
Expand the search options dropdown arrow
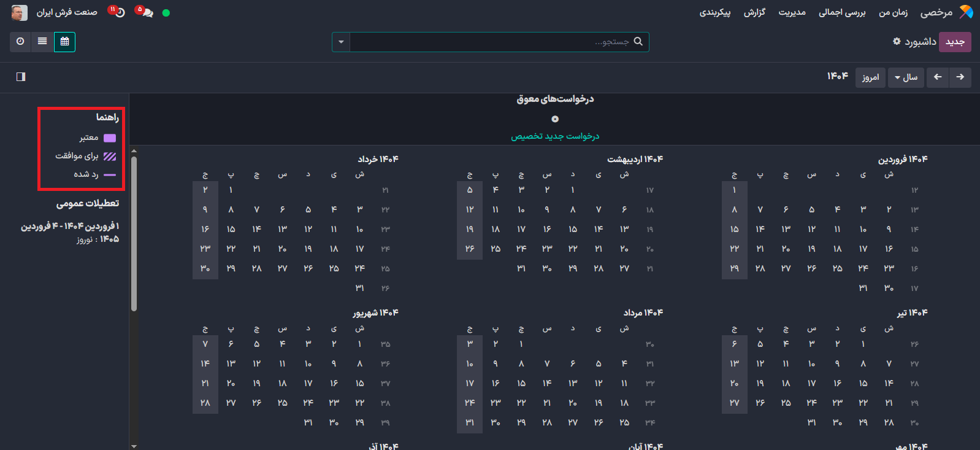click(341, 42)
